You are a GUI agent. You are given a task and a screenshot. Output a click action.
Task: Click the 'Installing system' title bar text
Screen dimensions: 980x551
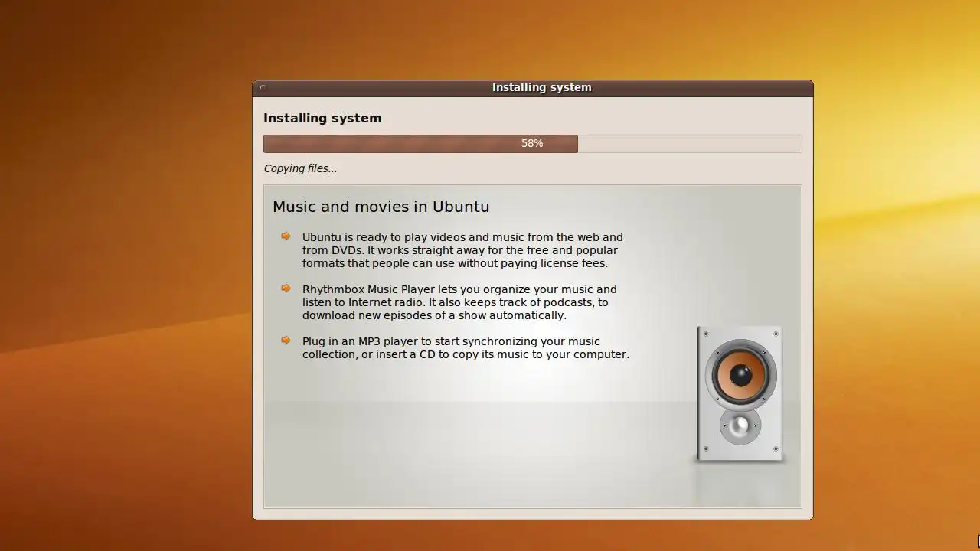tap(541, 87)
